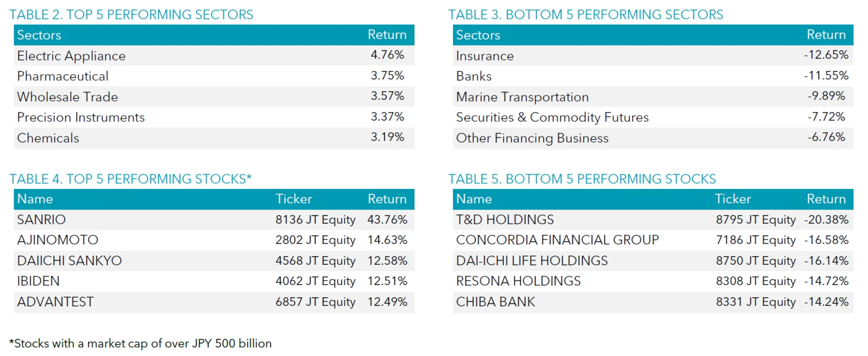Image resolution: width=868 pixels, height=356 pixels.
Task: Click the Insurance sector entry
Action: pyautogui.click(x=485, y=56)
